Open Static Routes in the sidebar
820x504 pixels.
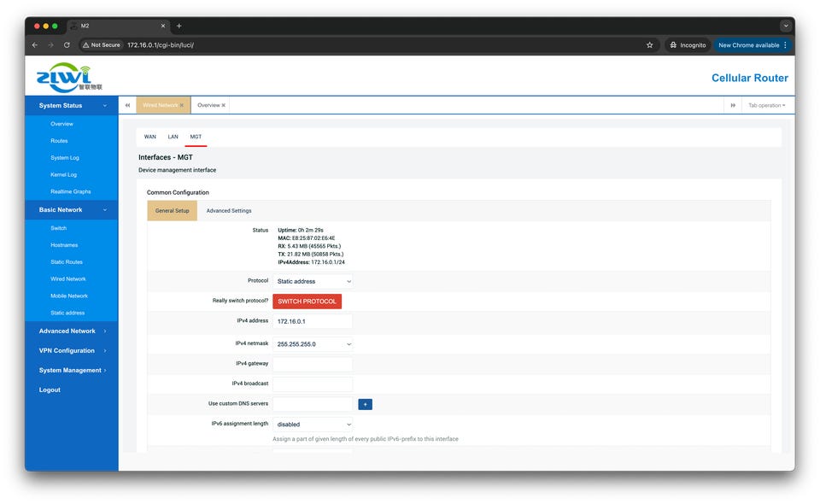coord(67,262)
